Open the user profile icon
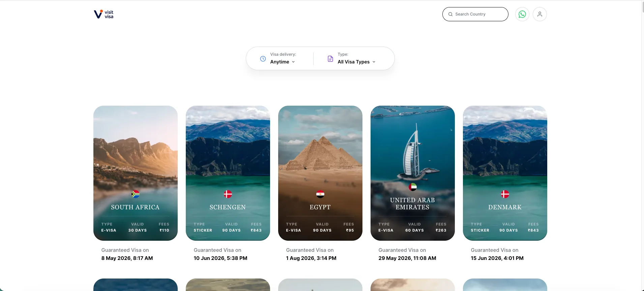Viewport: 644px width, 291px height. [539, 14]
